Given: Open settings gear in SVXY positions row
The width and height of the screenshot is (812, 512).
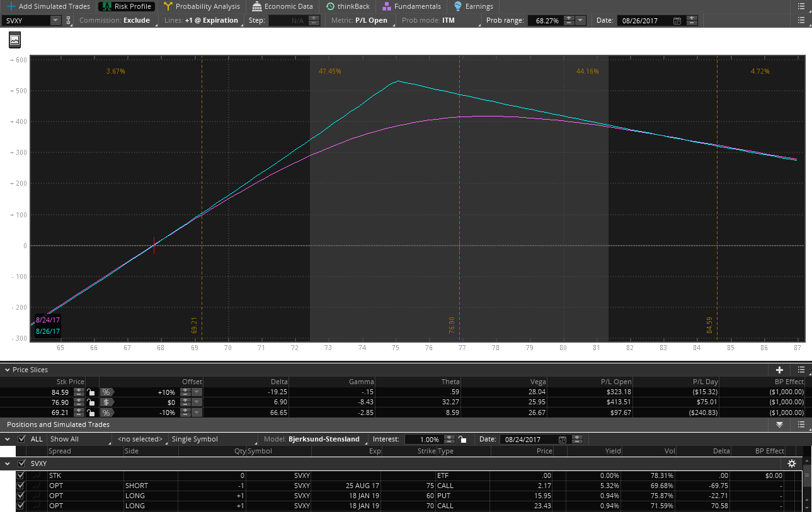Looking at the screenshot, I should point(792,464).
